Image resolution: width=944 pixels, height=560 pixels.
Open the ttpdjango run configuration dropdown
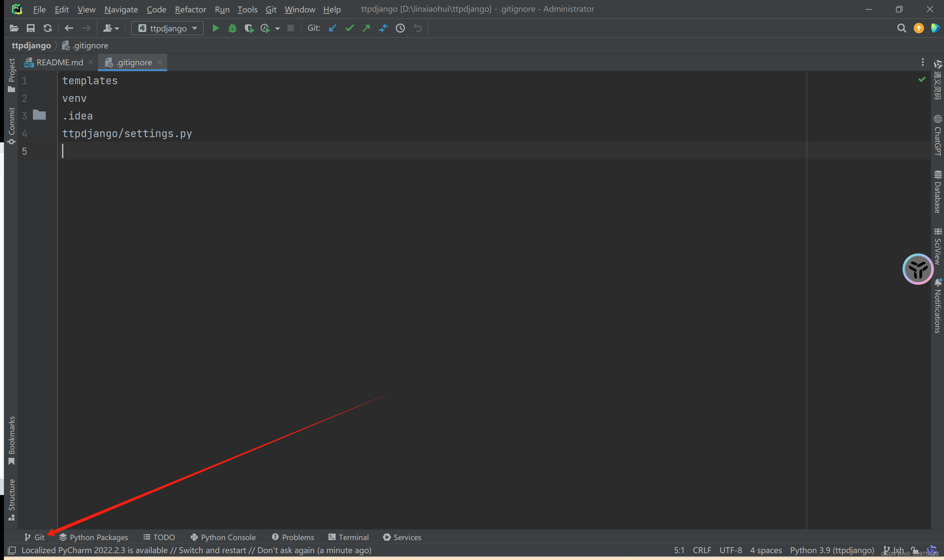point(168,28)
